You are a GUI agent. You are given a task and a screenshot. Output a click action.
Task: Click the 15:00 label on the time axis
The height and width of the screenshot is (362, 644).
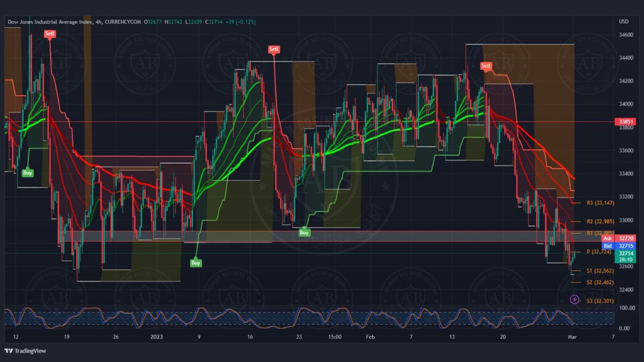[x=335, y=337]
